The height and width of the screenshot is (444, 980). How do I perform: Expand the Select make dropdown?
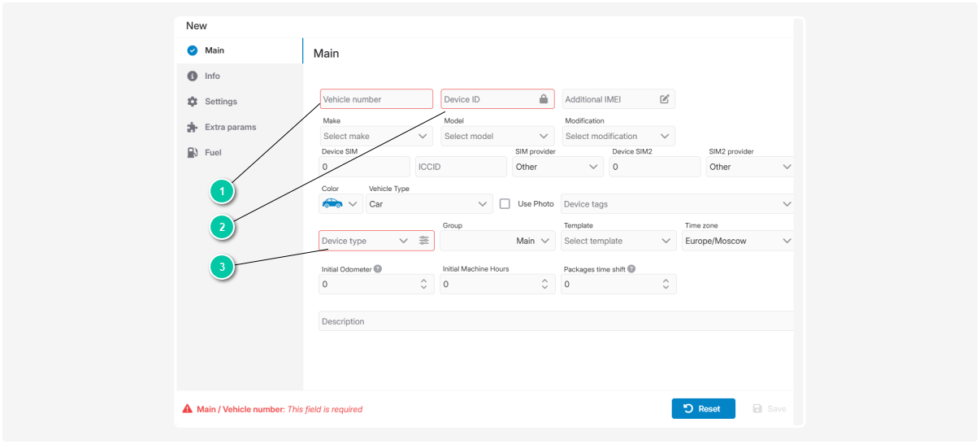tap(377, 137)
